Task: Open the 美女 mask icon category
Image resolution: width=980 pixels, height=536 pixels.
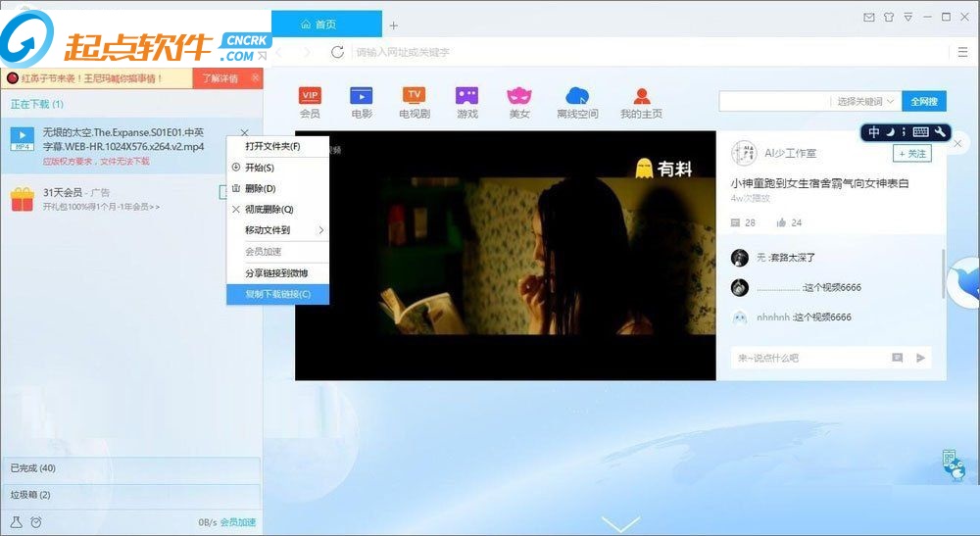Action: 519,103
